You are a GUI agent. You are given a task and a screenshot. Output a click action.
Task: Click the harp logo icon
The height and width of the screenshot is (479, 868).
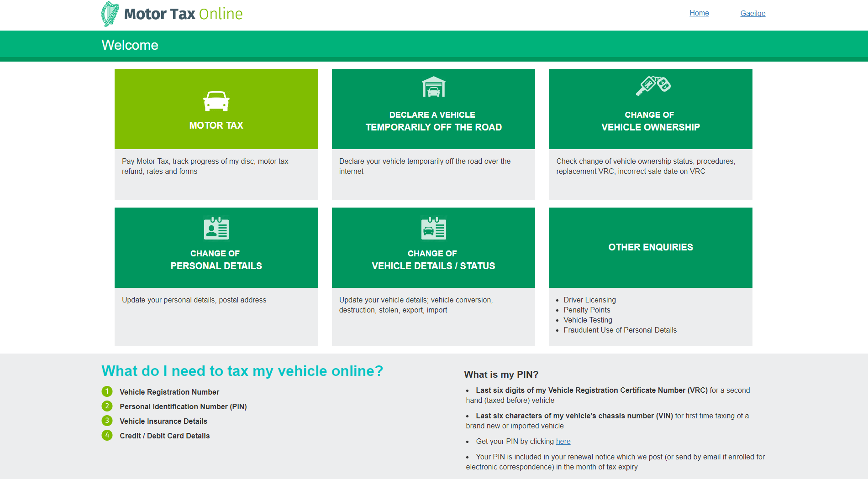(110, 14)
